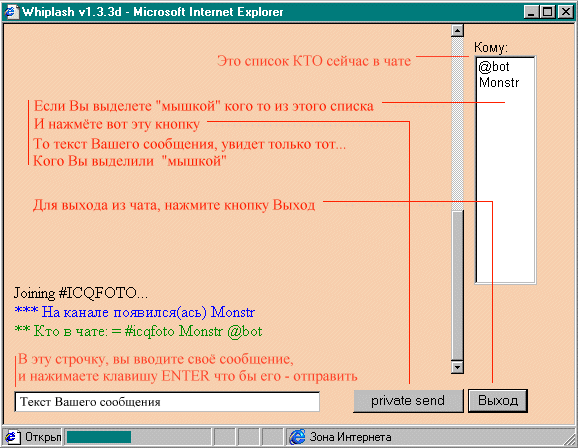Click the private send button

coord(408,400)
